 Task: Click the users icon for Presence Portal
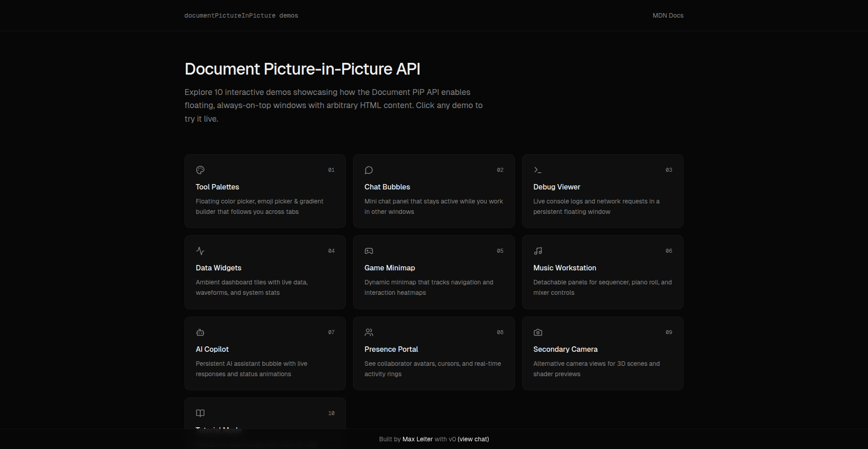(x=369, y=332)
